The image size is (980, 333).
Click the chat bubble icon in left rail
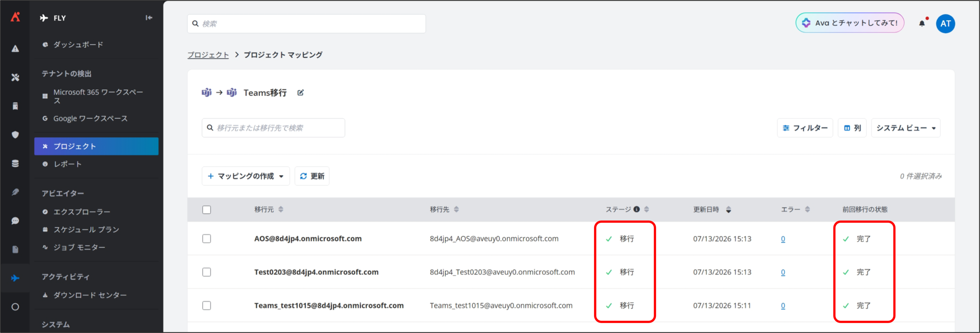tap(15, 221)
